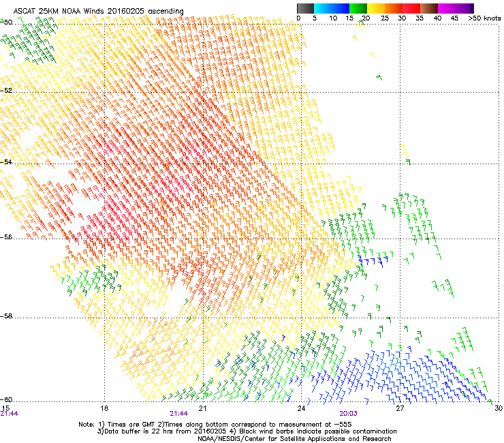
Task: Click the 24 longitude axis label
Action: pos(301,408)
